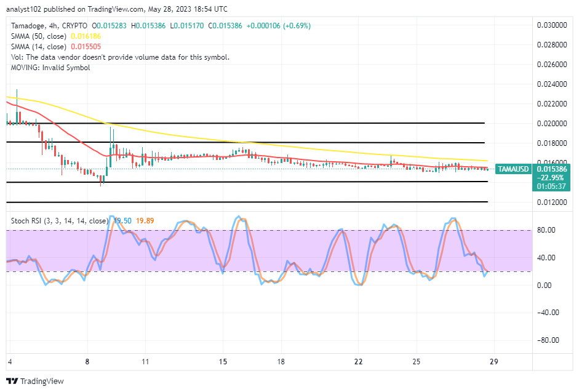Image resolution: width=579 pixels, height=392 pixels.
Task: Click the SMMA 14 value 0.015505
Action: pos(86,47)
